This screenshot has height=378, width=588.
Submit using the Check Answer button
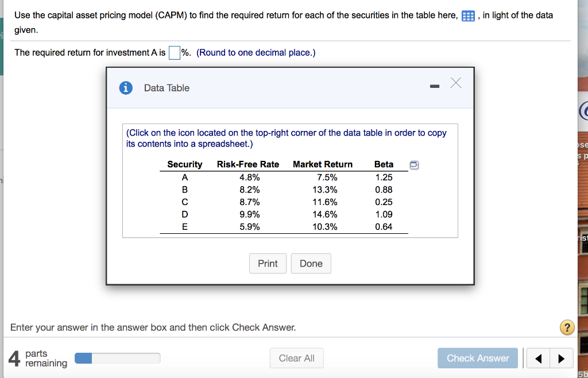pos(477,358)
